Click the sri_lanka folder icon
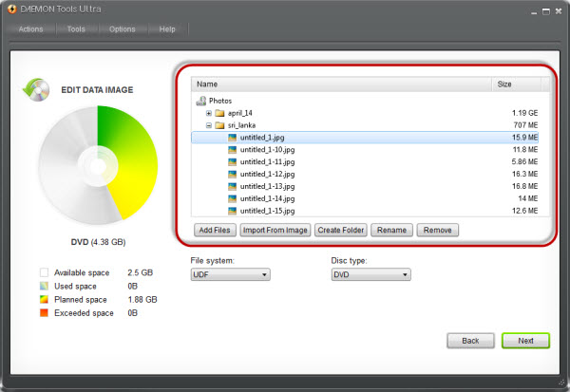 (219, 125)
